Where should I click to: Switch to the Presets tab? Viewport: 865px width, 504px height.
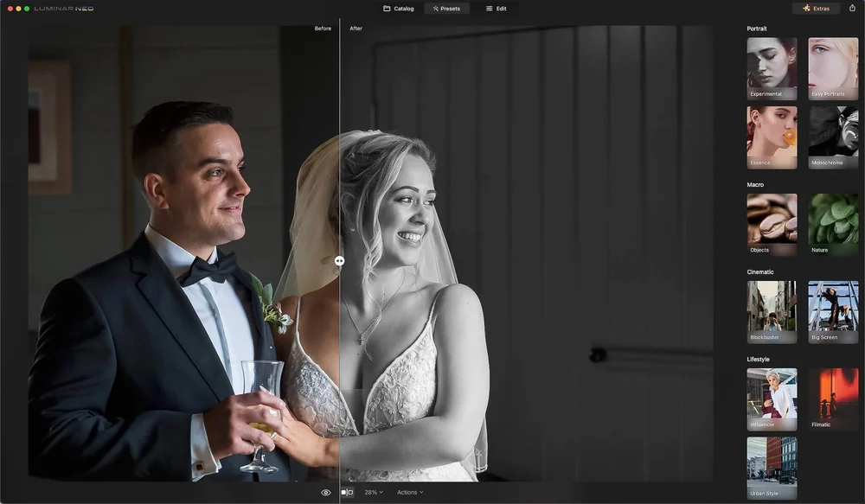(x=446, y=9)
